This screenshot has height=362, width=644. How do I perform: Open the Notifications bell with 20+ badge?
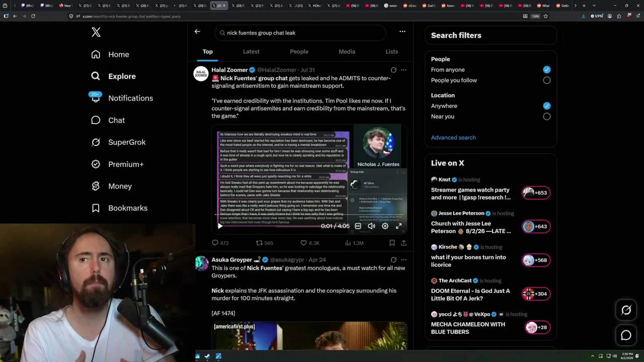tap(122, 98)
